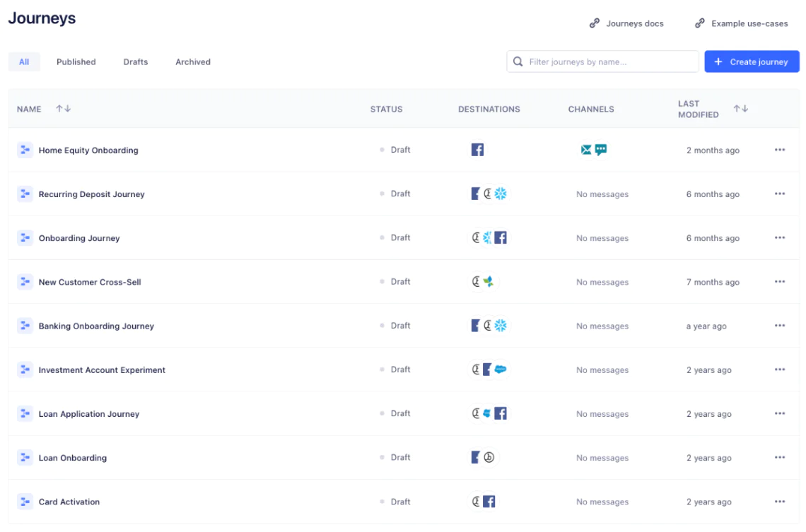Open the Example use-cases link

tap(749, 23)
